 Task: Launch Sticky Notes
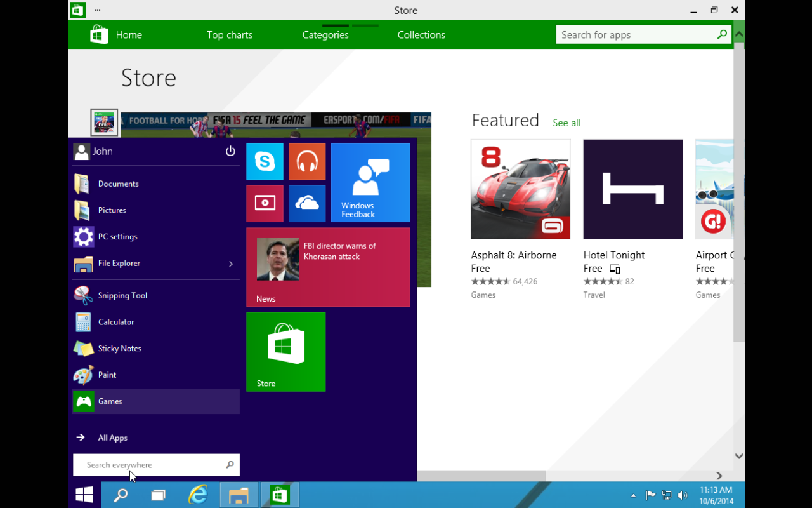pyautogui.click(x=156, y=349)
